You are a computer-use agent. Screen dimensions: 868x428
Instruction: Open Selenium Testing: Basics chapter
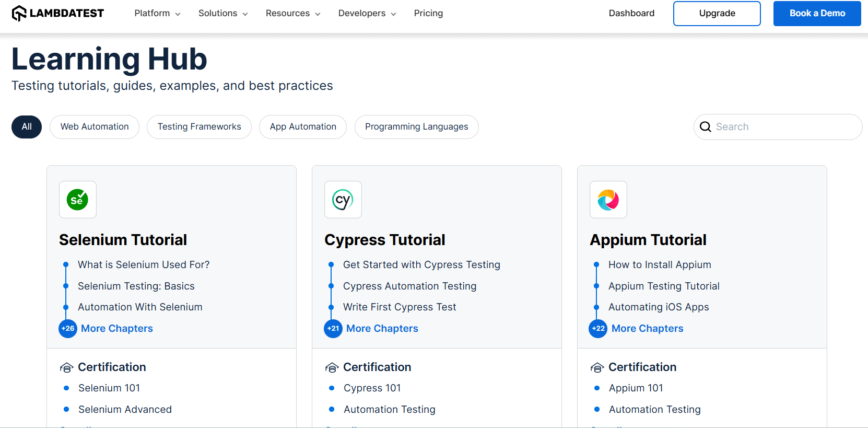[x=136, y=286]
